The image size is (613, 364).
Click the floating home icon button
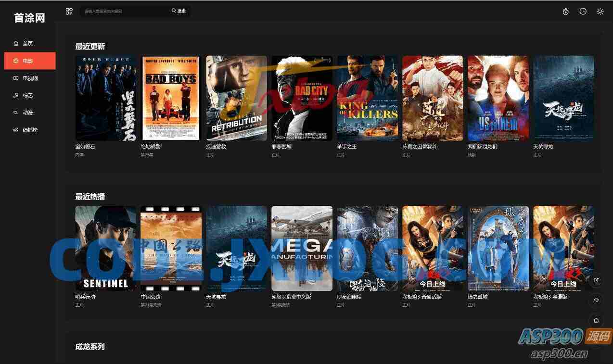coord(596,320)
